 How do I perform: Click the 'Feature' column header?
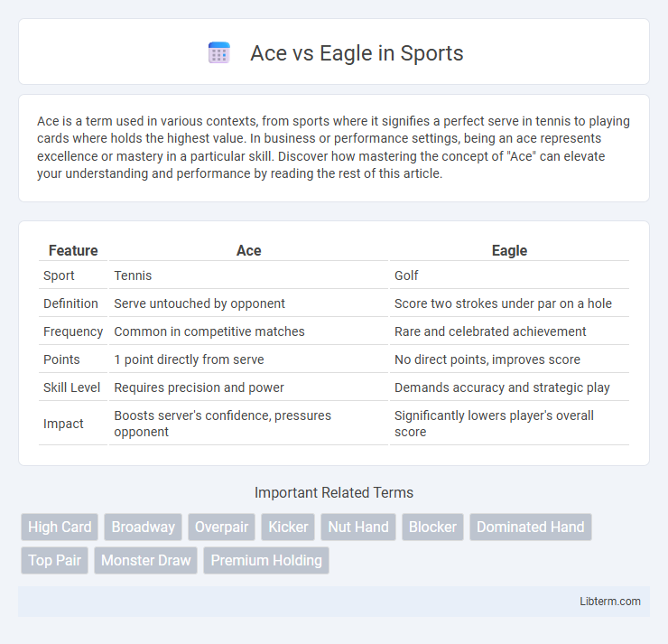click(x=73, y=250)
